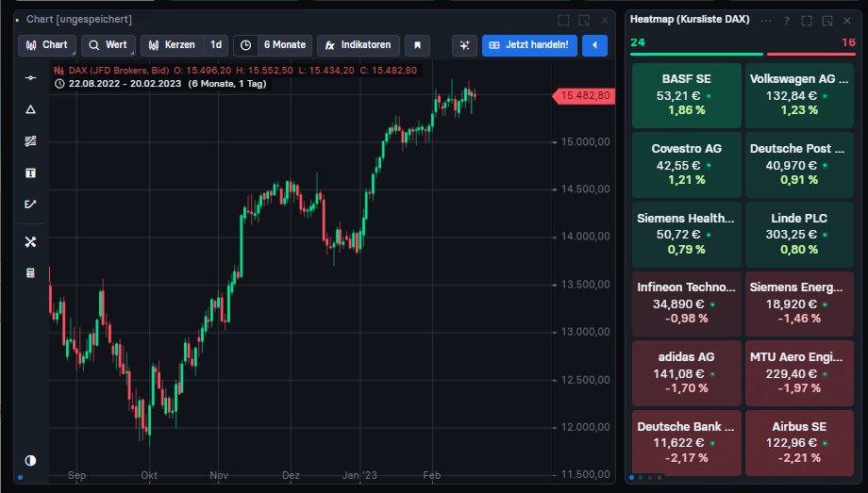The image size is (868, 493).
Task: Click the red 15.482,80 current price label
Action: [584, 96]
